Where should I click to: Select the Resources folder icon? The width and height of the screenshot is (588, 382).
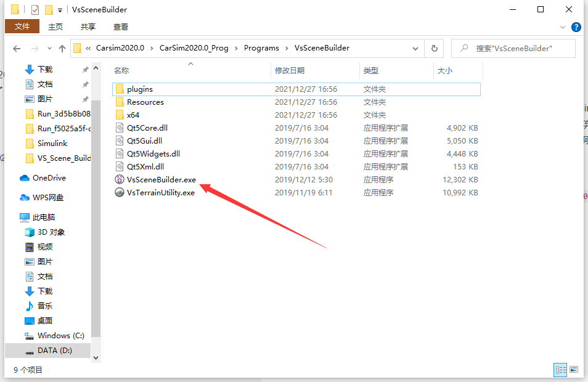[x=120, y=102]
